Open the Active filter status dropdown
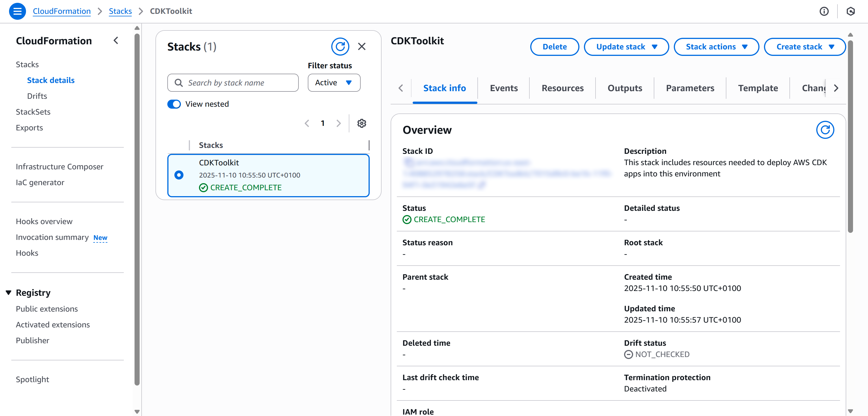This screenshot has height=416, width=868. coord(334,82)
